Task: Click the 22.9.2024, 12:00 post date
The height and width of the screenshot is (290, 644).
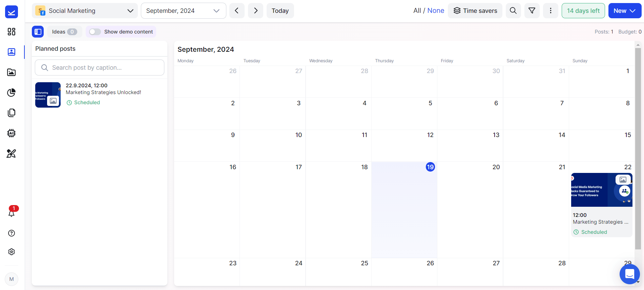Action: pos(86,86)
